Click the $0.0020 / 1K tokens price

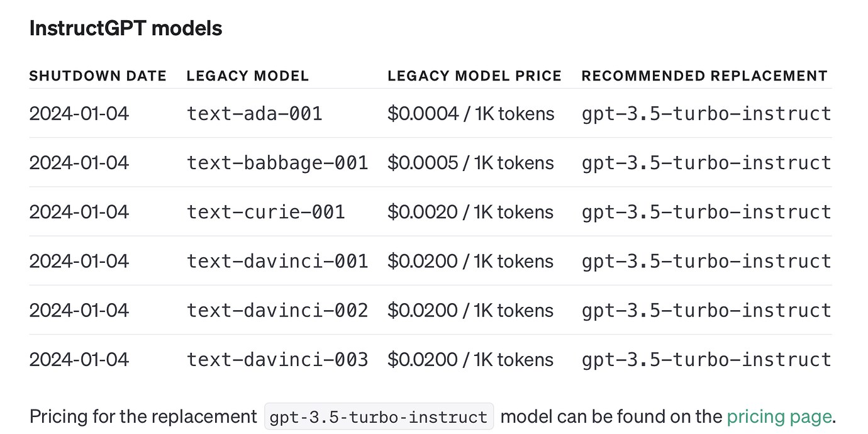coord(471,212)
